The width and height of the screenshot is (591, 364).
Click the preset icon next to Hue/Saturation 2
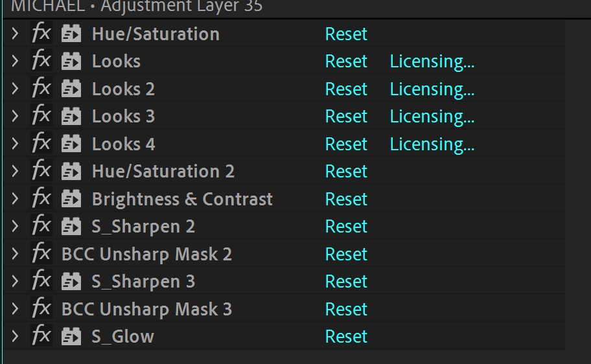pyautogui.click(x=71, y=171)
